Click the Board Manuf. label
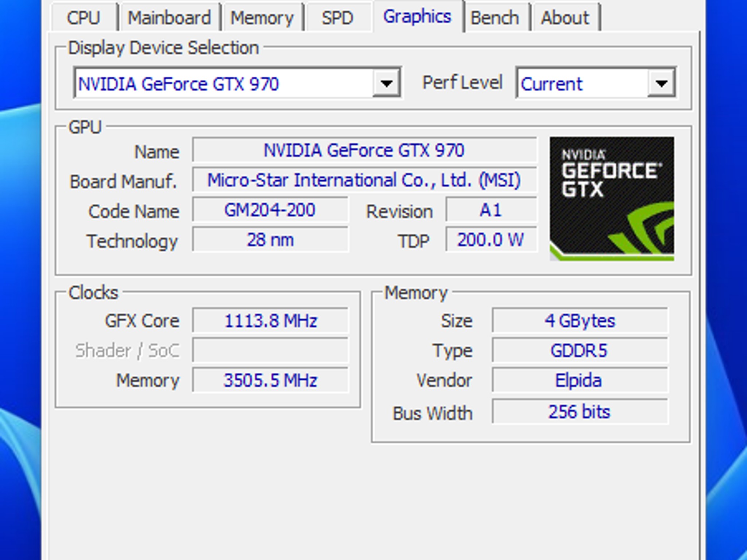Screen dimensions: 747x560 (x=123, y=181)
